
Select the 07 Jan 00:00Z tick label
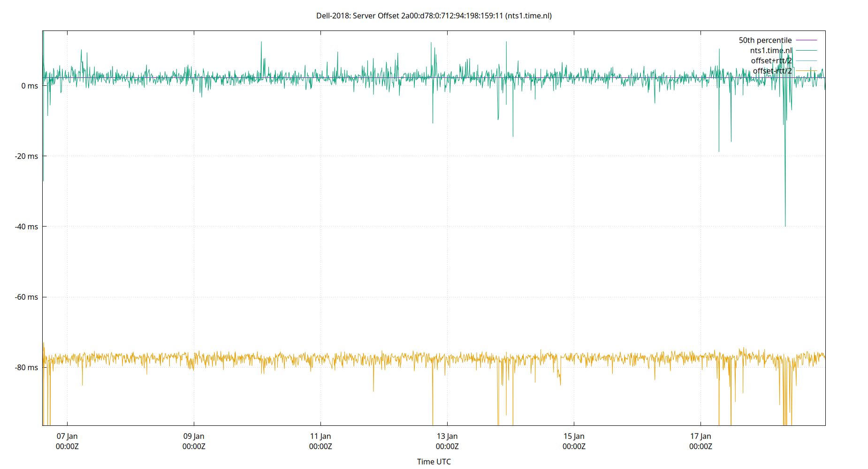click(x=67, y=441)
